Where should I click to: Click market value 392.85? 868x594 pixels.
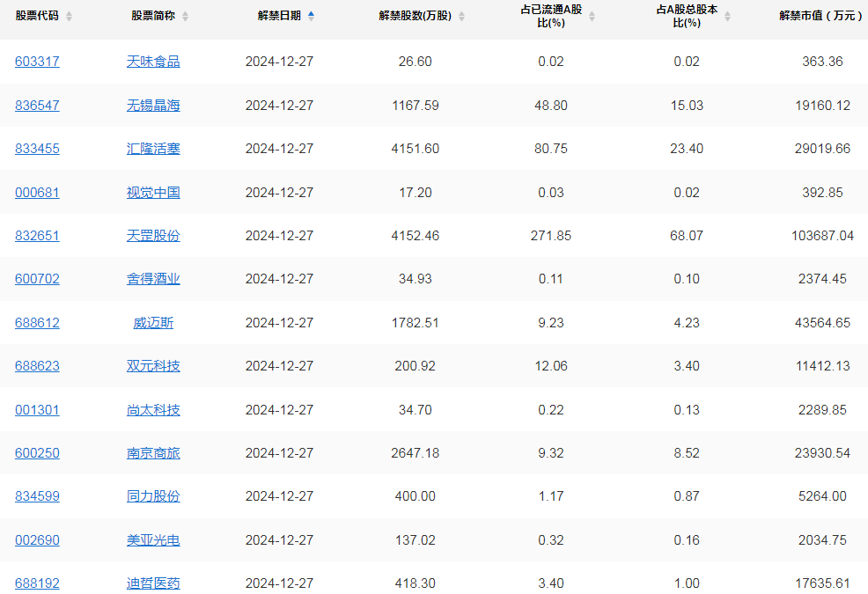click(822, 192)
